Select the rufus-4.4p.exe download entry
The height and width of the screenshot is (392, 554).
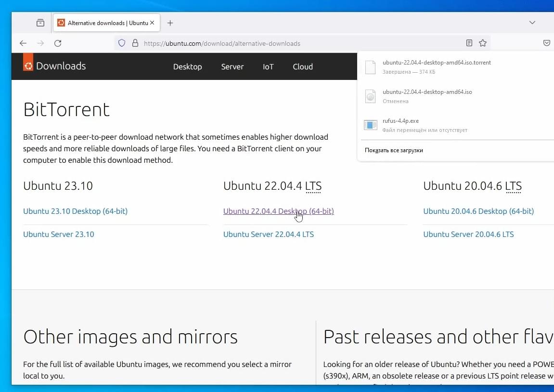456,125
